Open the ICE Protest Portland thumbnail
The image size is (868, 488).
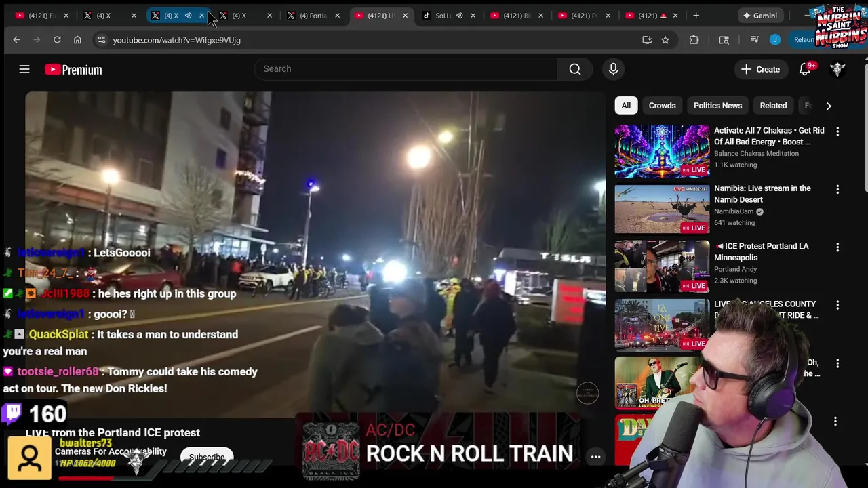(x=662, y=267)
